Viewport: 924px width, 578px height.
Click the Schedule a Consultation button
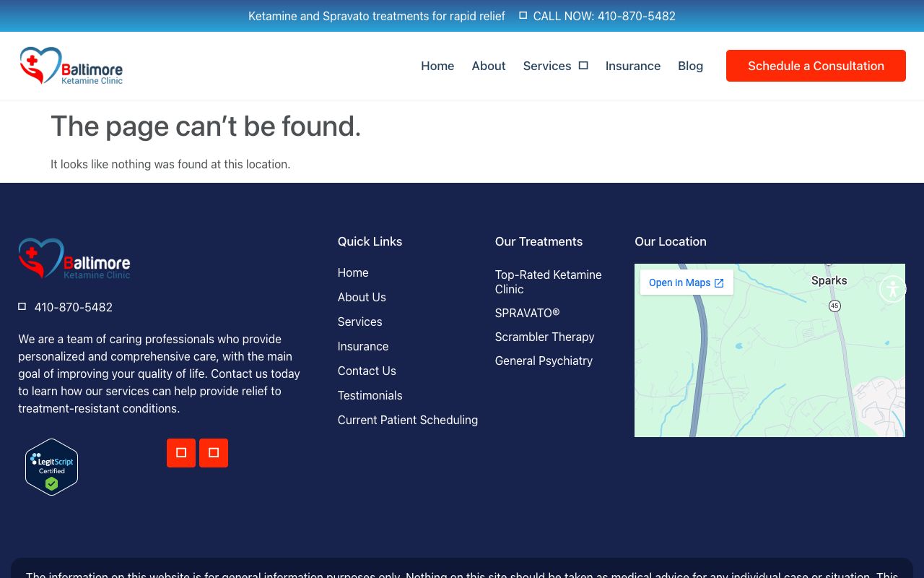[x=816, y=66]
